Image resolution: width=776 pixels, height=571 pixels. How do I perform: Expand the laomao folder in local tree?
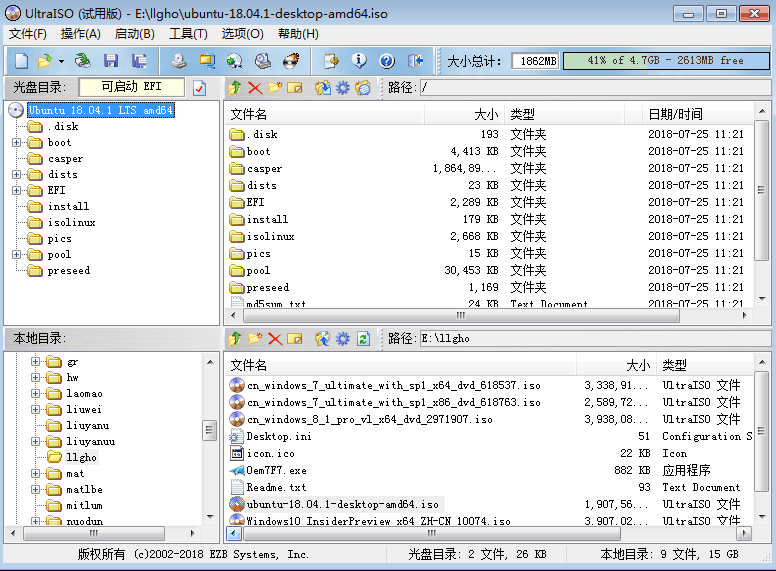[x=35, y=394]
